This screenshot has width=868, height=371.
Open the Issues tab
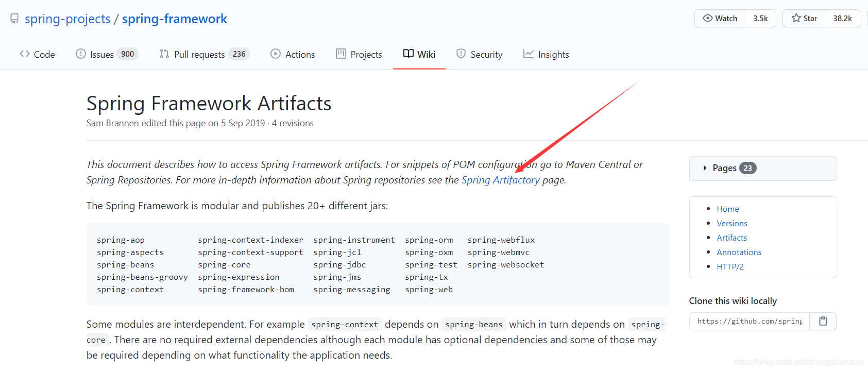pos(107,54)
